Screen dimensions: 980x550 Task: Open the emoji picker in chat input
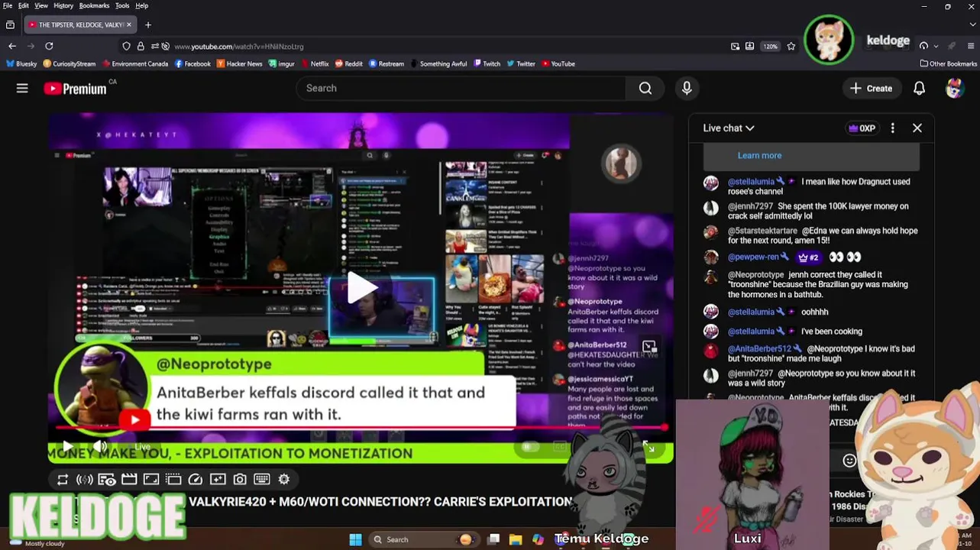pos(849,460)
